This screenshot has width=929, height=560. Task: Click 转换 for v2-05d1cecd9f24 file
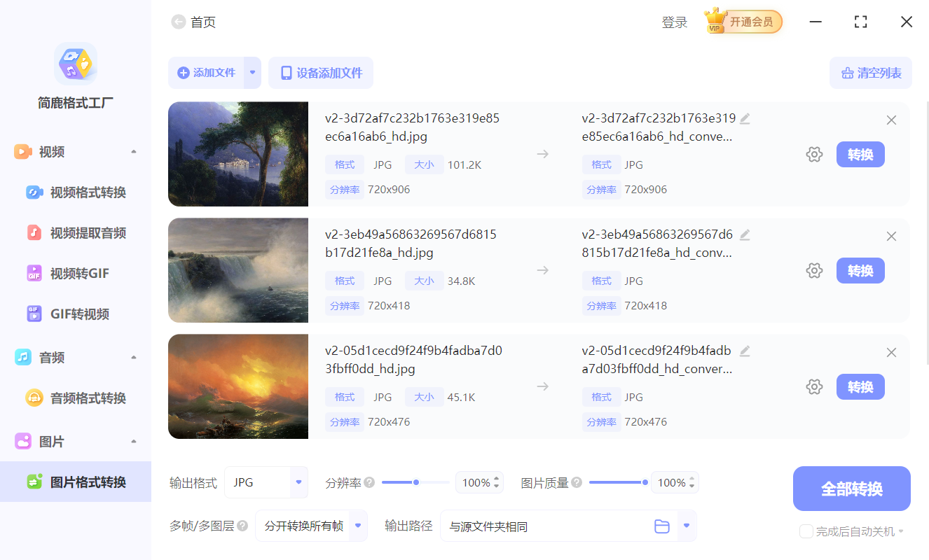click(860, 387)
